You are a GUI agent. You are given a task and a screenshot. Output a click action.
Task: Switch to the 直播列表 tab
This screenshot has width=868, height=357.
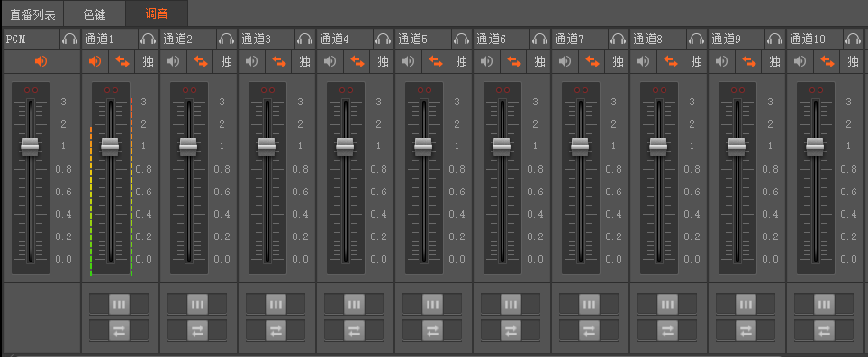pos(32,13)
